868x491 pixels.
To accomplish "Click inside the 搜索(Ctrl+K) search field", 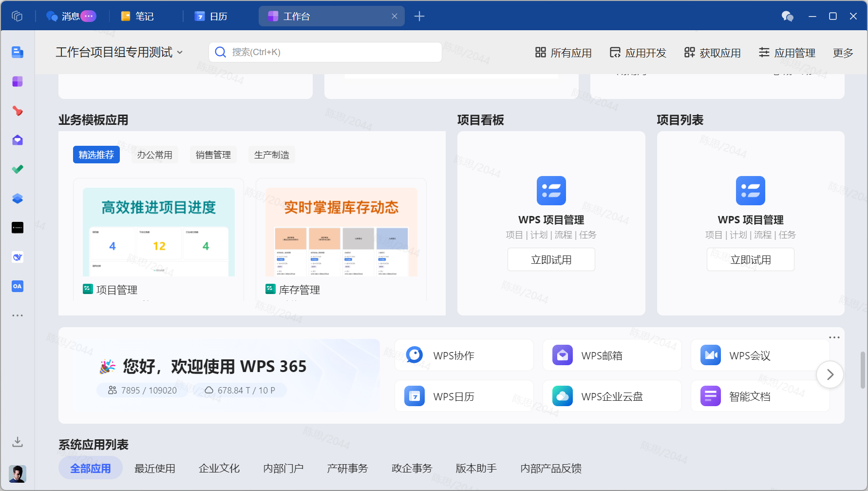I will (325, 52).
